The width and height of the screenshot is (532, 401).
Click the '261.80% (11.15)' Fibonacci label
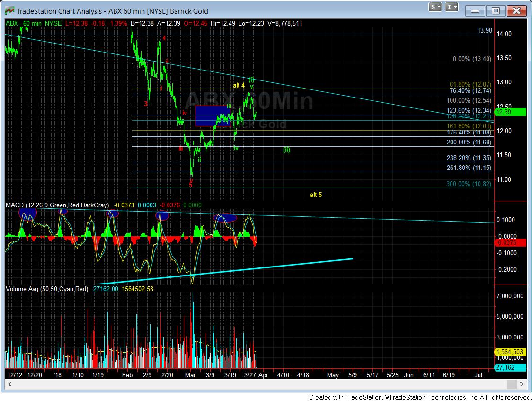[469, 168]
